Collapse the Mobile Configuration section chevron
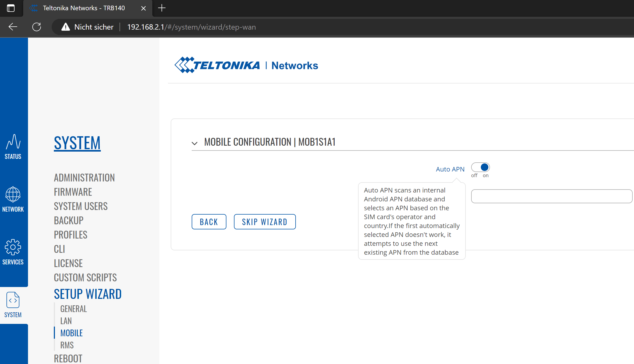This screenshot has width=634, height=364. point(194,143)
